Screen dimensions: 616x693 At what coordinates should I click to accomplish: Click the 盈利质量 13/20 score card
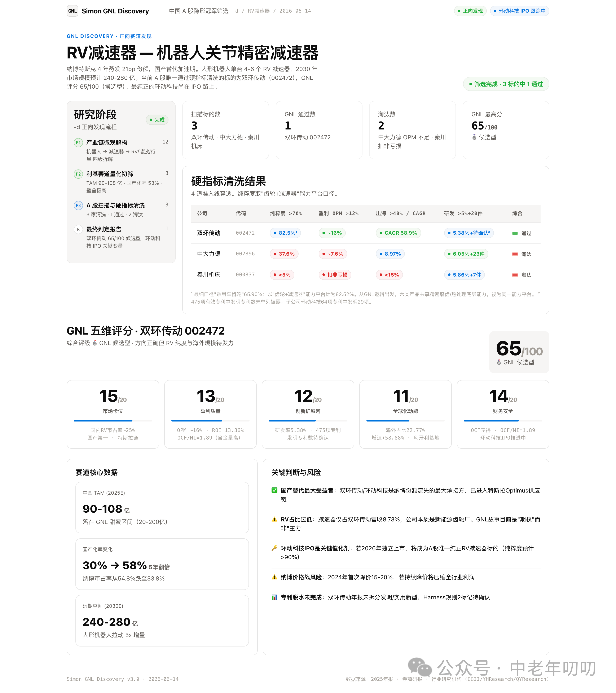[211, 414]
